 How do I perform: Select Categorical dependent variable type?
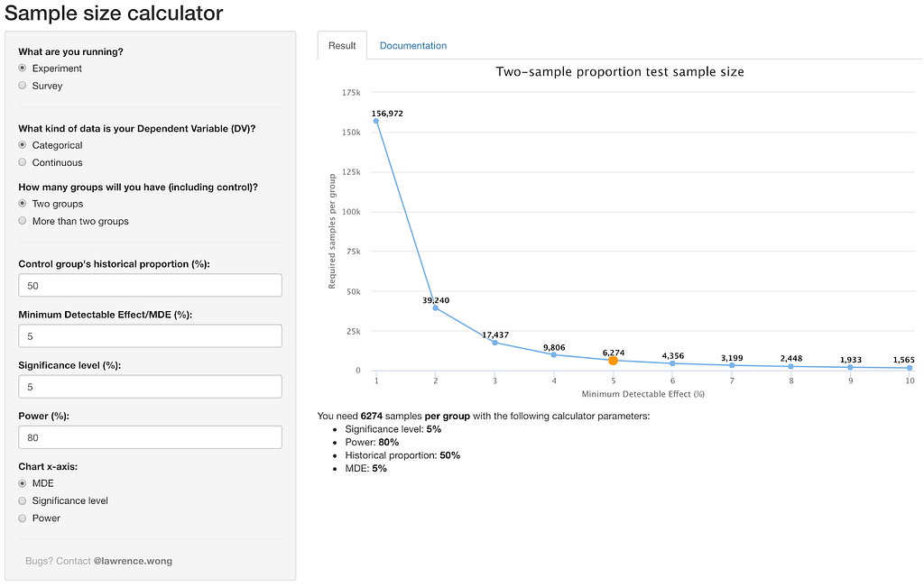(23, 145)
